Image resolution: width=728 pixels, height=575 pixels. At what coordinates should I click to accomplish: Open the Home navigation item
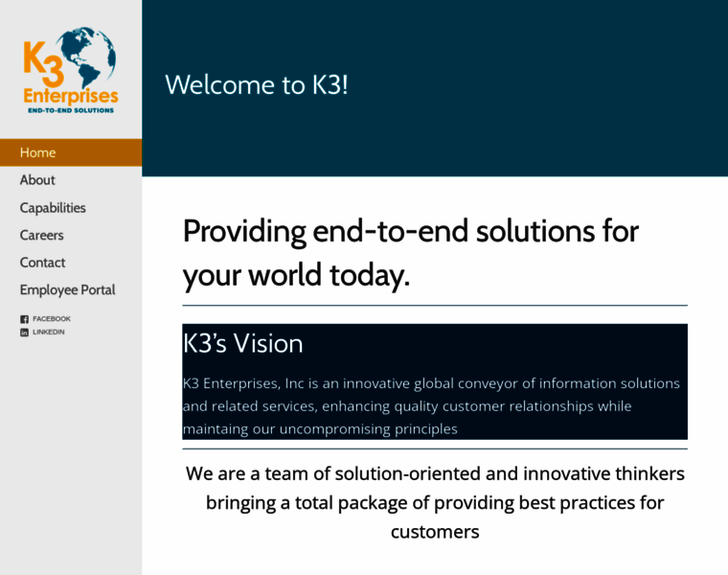click(71, 152)
